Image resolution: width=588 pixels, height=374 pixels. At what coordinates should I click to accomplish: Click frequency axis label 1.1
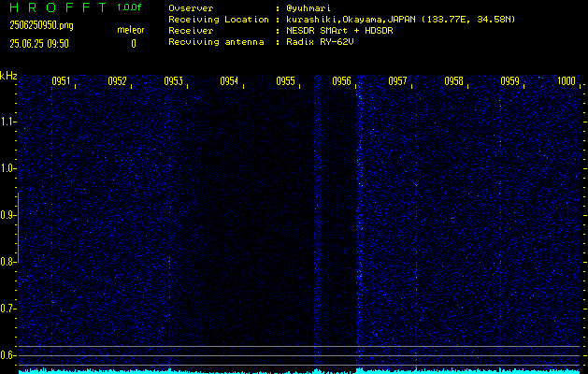[x=8, y=122]
